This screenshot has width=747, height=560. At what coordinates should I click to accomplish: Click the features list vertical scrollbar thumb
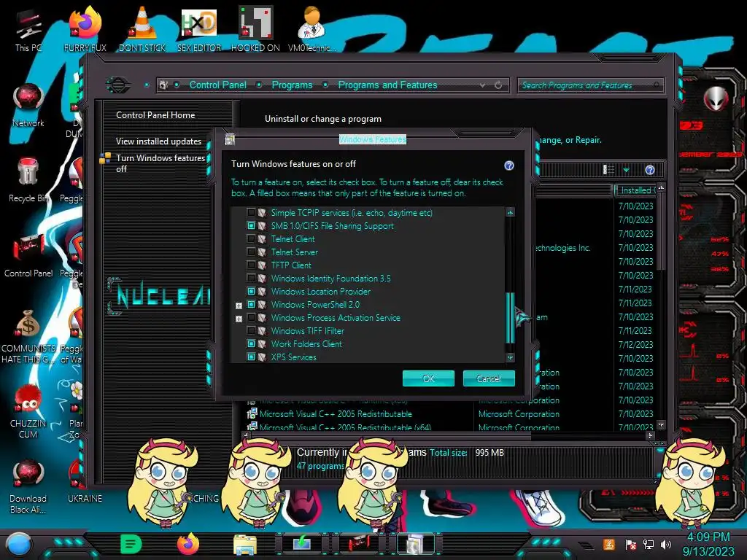pos(510,318)
